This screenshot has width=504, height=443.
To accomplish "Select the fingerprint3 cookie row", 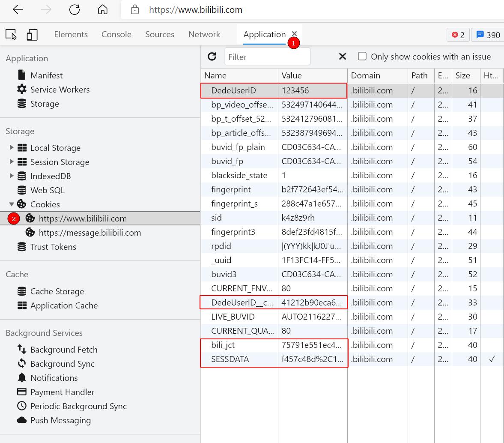I will [352, 232].
